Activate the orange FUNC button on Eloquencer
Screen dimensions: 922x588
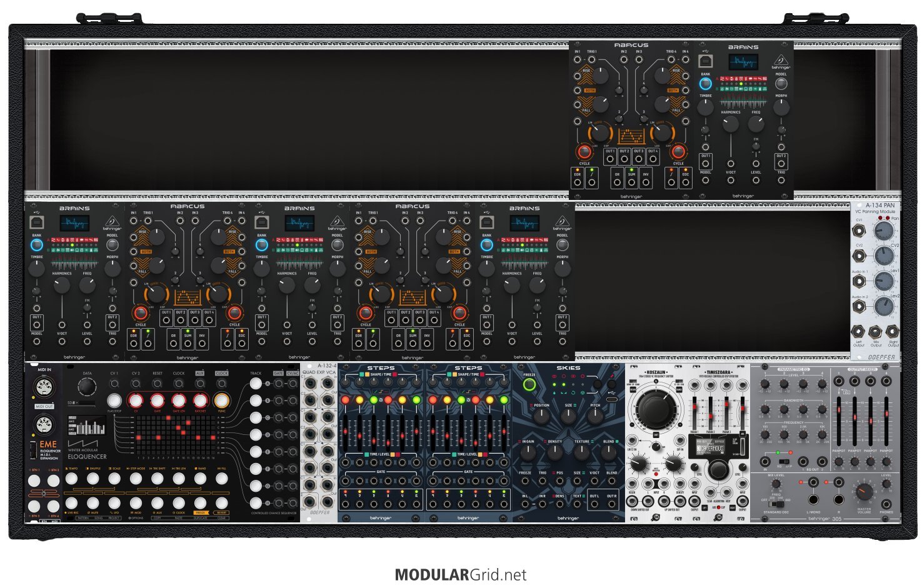click(221, 401)
